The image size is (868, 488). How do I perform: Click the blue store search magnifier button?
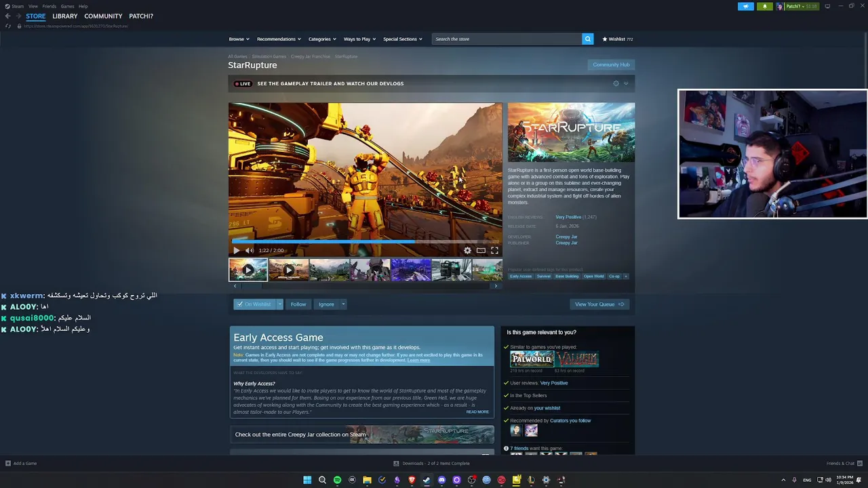[x=588, y=39]
